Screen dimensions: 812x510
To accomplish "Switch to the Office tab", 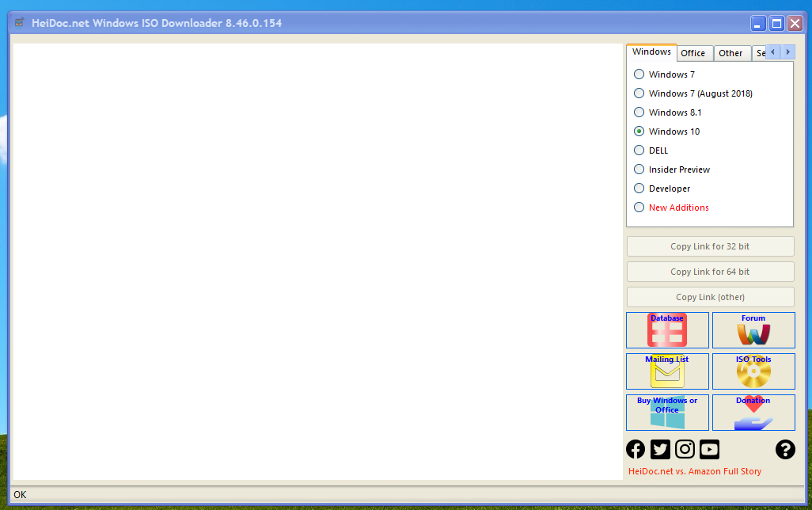I will click(x=694, y=53).
